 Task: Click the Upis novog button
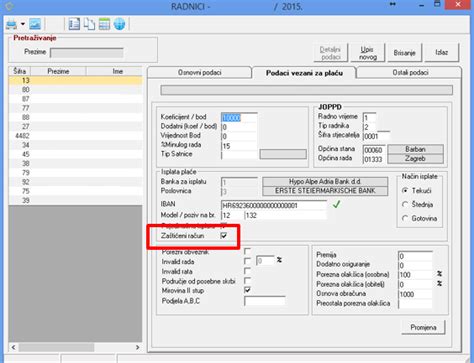tap(368, 53)
